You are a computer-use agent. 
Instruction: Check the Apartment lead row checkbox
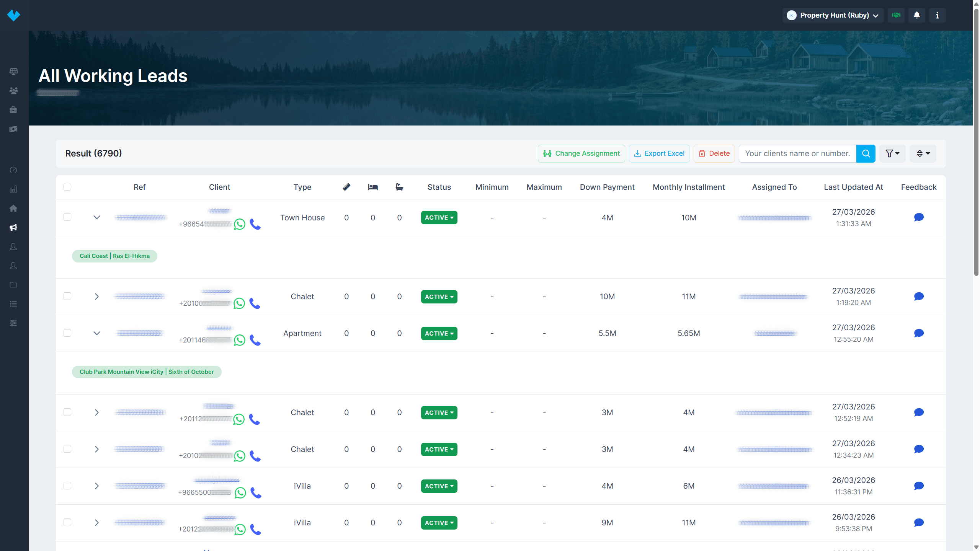(67, 333)
